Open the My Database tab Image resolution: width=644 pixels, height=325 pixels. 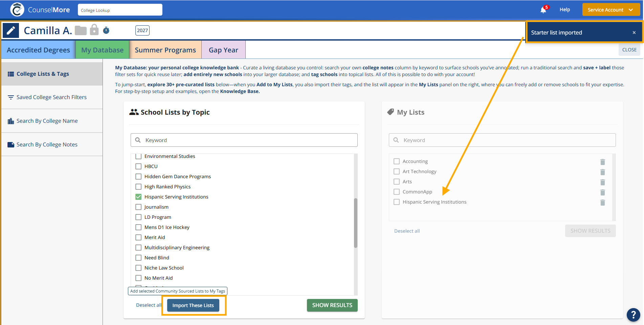pos(103,50)
